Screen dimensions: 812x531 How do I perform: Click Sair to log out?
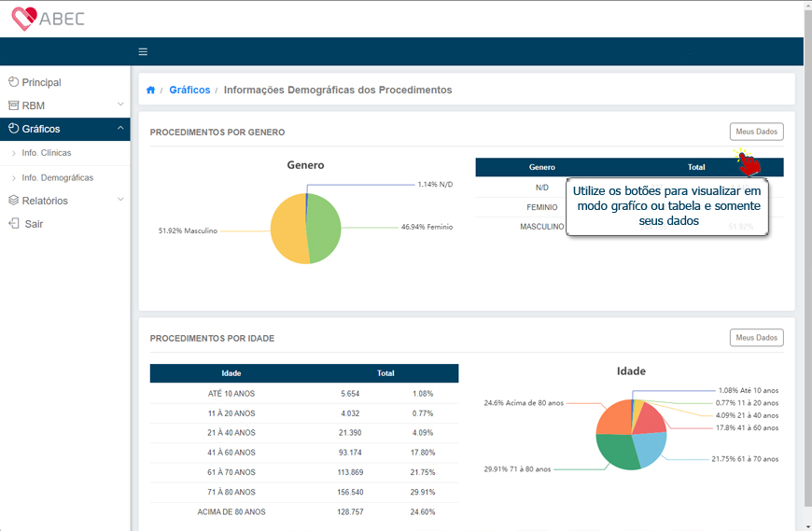[65, 224]
